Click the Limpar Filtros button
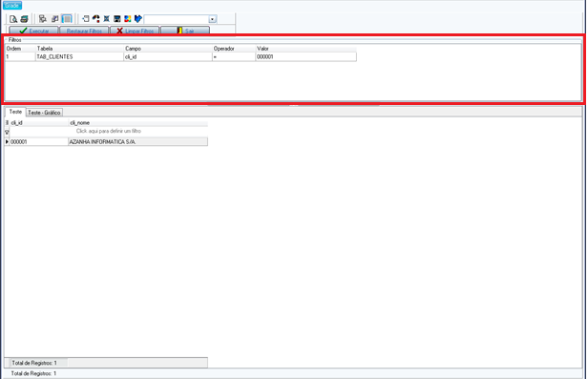Image resolution: width=588 pixels, height=379 pixels. pos(135,31)
